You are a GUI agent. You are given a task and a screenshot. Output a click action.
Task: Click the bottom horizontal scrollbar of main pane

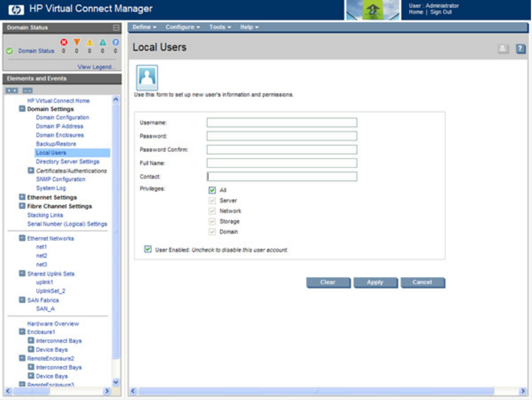(x=325, y=391)
